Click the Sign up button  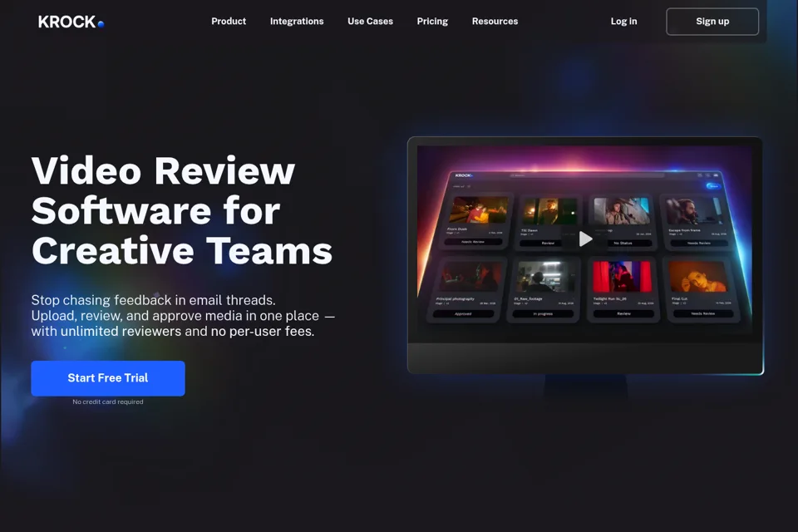(x=712, y=22)
